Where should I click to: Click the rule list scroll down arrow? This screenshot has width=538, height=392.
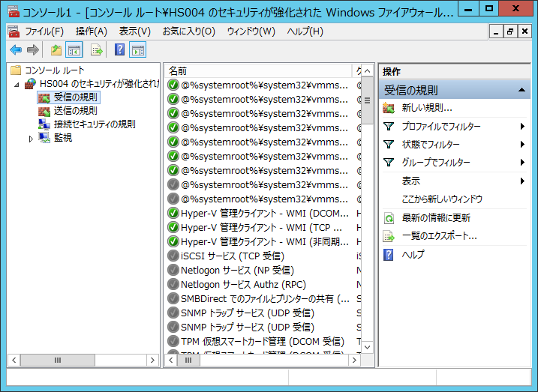(x=367, y=347)
